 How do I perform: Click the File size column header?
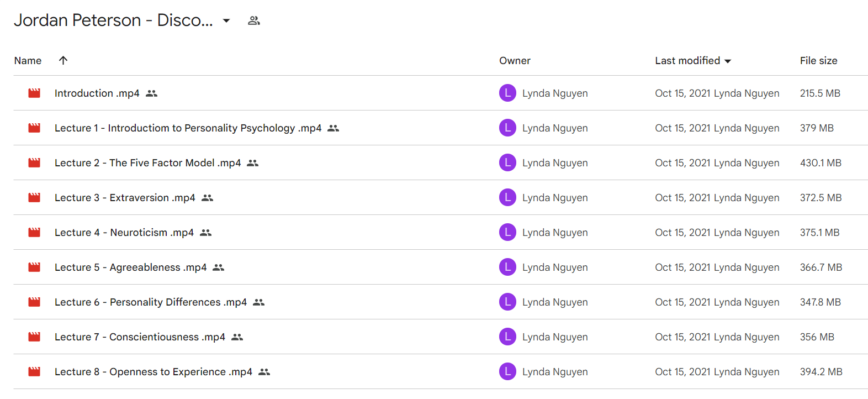click(818, 61)
